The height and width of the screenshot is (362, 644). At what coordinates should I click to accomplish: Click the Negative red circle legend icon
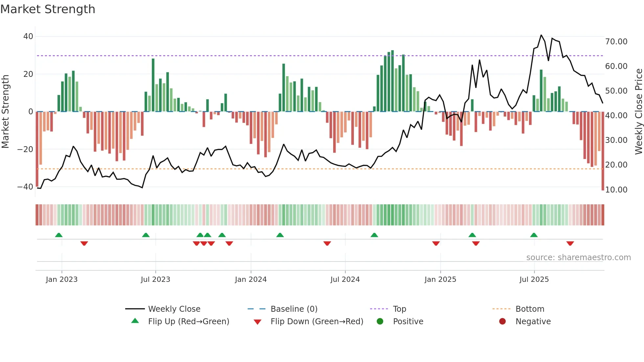pos(502,321)
